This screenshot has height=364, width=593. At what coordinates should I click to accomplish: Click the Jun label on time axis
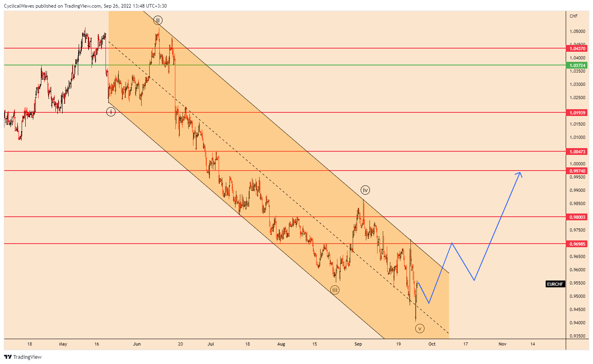click(137, 344)
